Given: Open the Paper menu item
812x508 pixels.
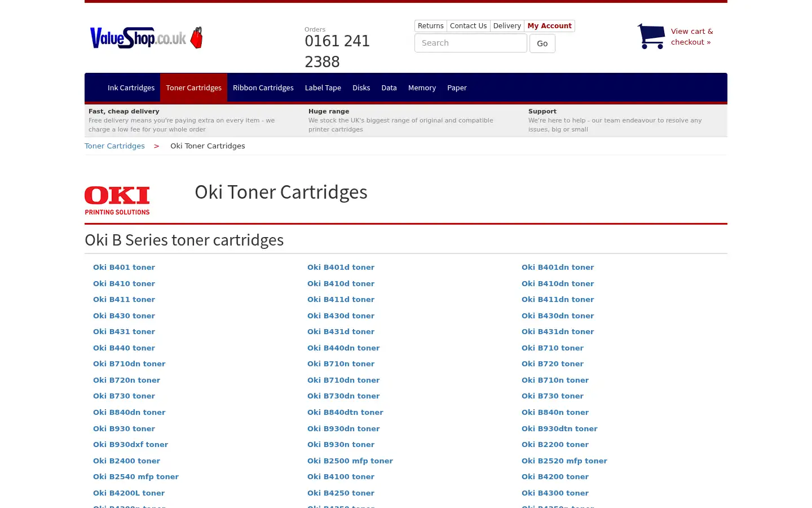Looking at the screenshot, I should pyautogui.click(x=457, y=87).
